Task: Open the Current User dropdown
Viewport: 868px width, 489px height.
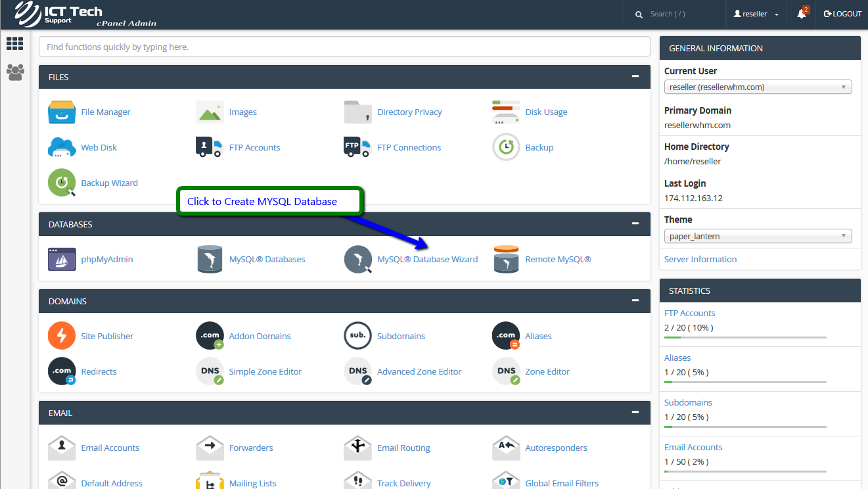Action: [x=758, y=87]
